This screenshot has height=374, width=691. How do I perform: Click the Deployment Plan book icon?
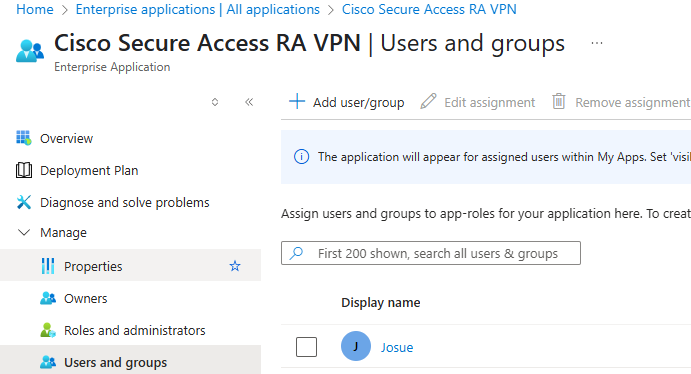click(x=24, y=170)
